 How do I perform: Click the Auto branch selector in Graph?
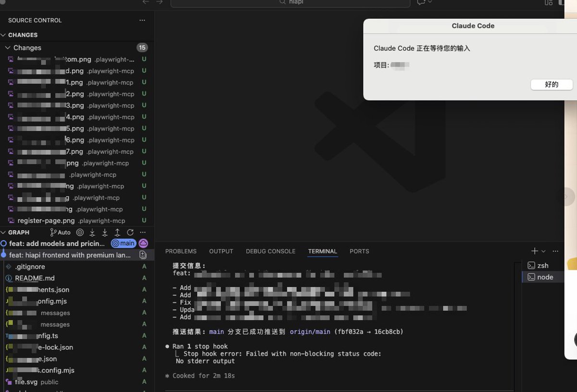tap(61, 232)
